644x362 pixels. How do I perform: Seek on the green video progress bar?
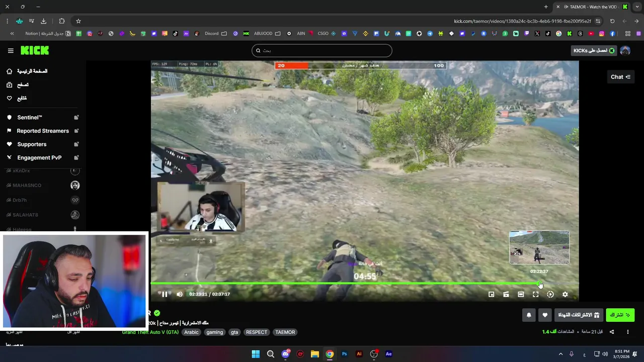click(x=345, y=284)
